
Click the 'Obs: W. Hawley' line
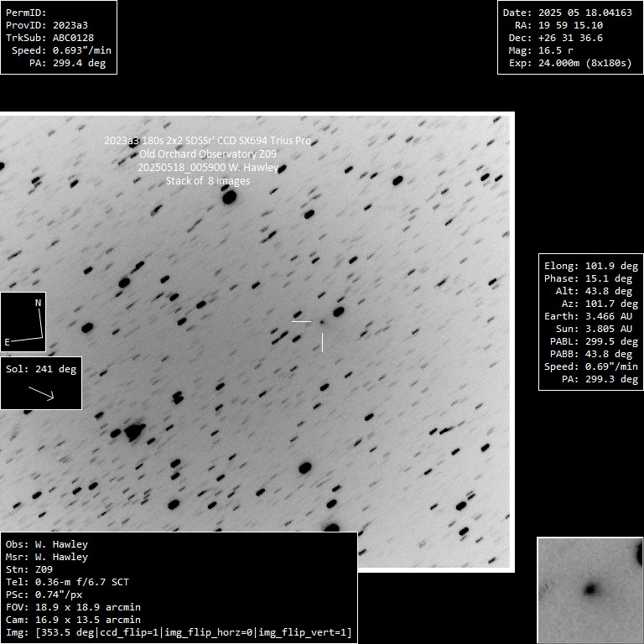pyautogui.click(x=47, y=544)
